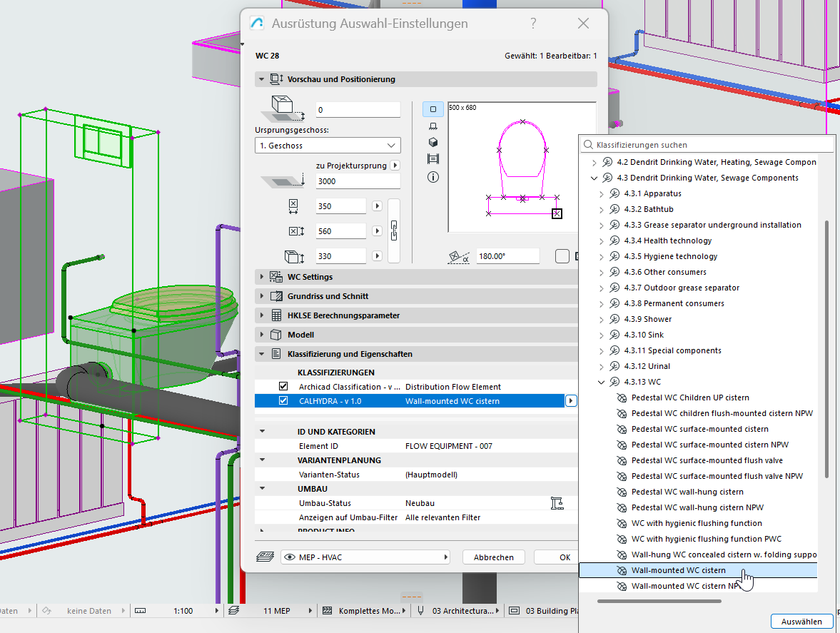Click the help question mark icon
840x633 pixels.
point(533,24)
